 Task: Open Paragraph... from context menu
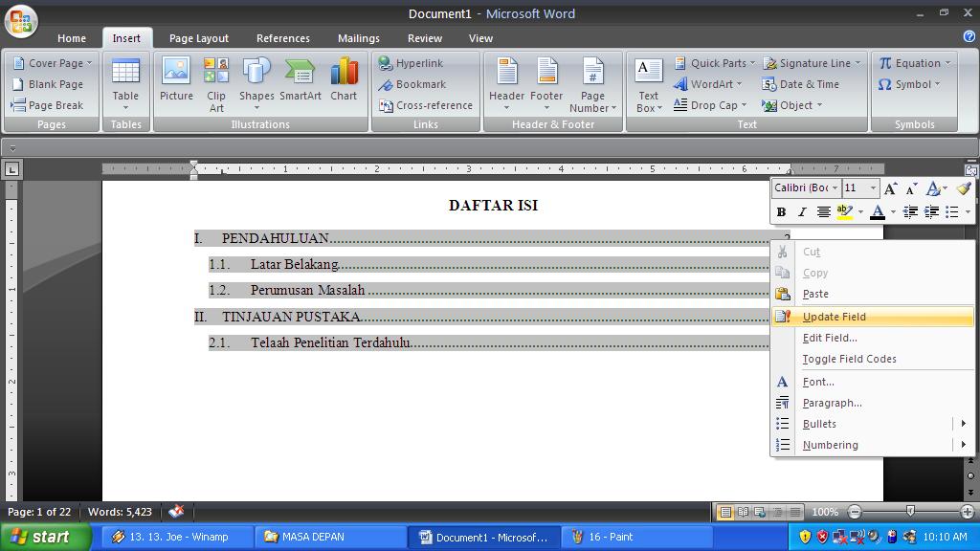[873, 403]
